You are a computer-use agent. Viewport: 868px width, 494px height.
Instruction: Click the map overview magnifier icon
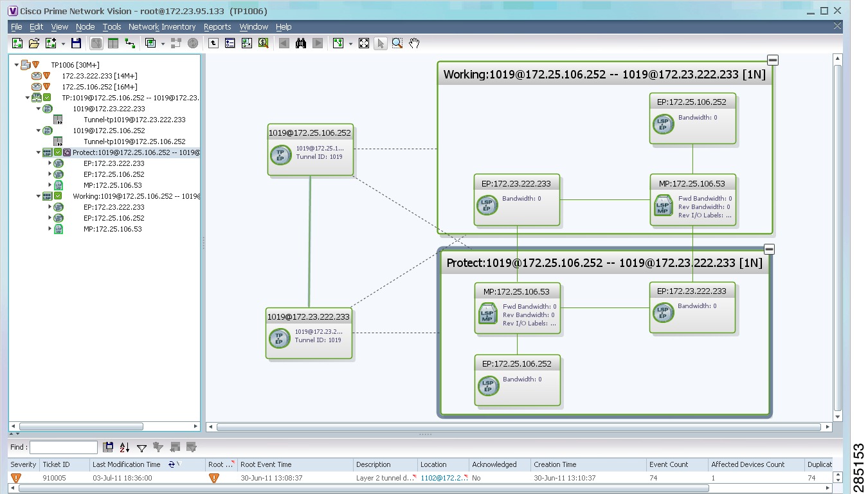tap(264, 43)
